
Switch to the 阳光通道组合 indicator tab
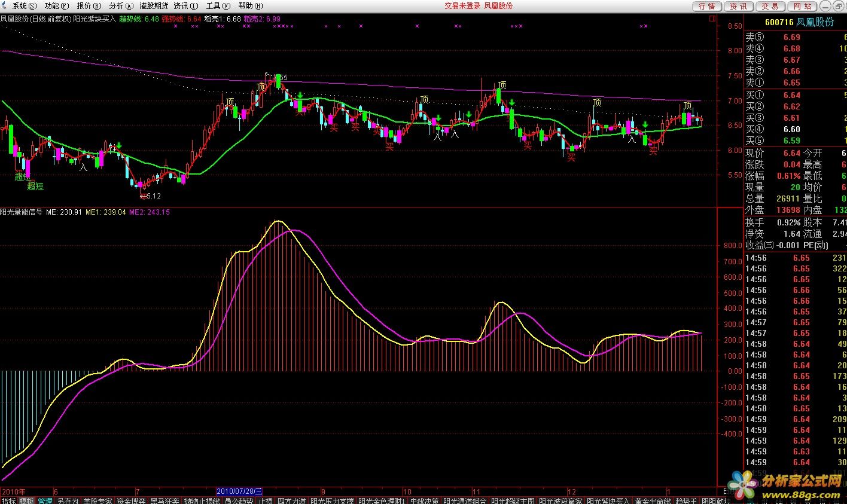point(465,500)
